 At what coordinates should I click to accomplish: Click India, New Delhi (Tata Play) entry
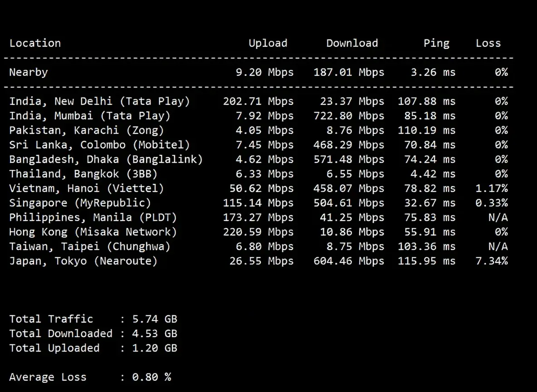pos(99,102)
